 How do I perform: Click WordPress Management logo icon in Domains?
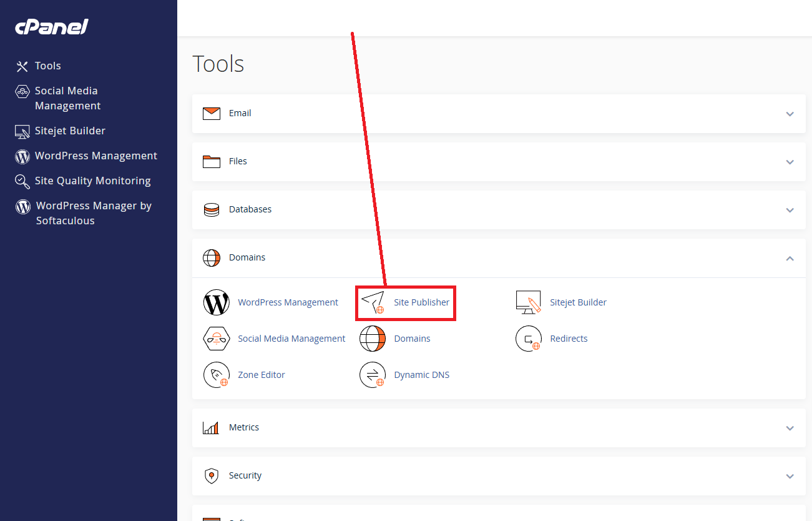[217, 302]
